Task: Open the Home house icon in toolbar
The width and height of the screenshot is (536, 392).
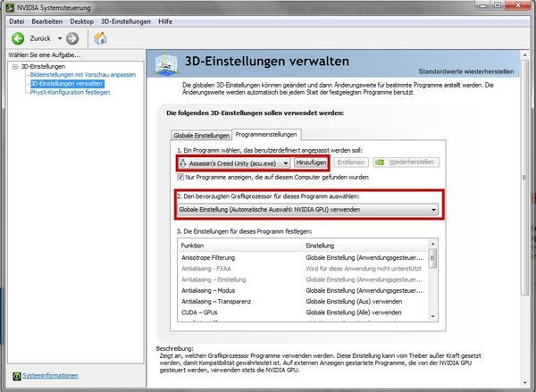Action: pos(100,38)
